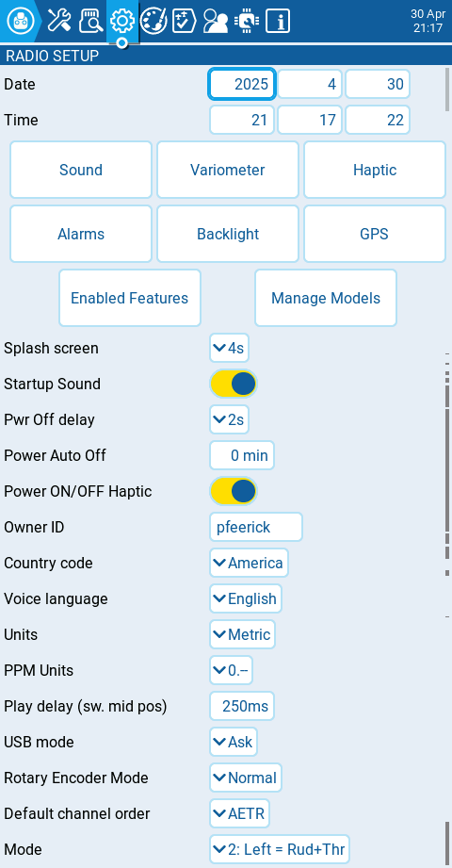Expand the Default channel order AETR dropdown
The image size is (452, 868).
(x=239, y=813)
